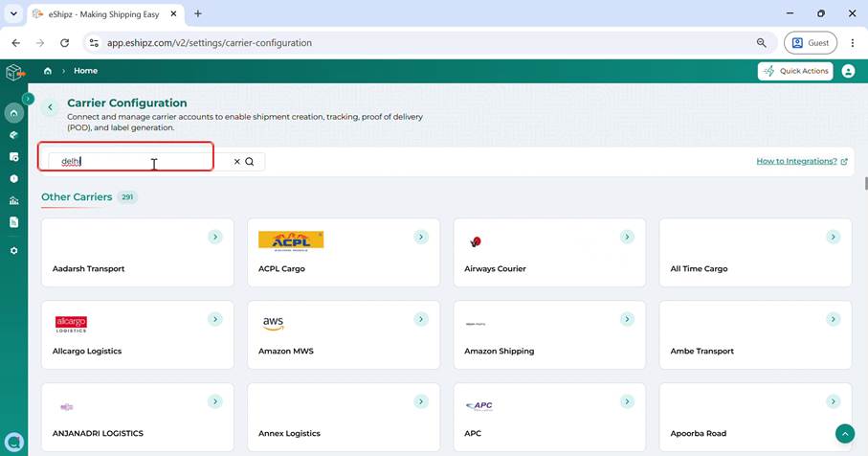868x456 pixels.
Task: View site information icon
Action: tap(94, 43)
